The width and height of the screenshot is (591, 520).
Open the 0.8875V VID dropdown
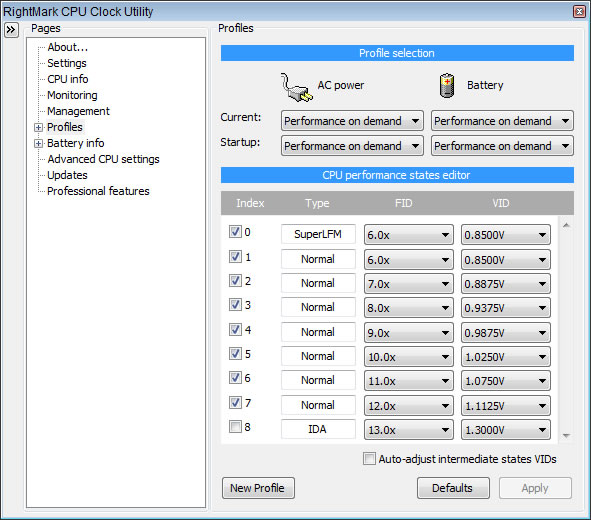505,284
